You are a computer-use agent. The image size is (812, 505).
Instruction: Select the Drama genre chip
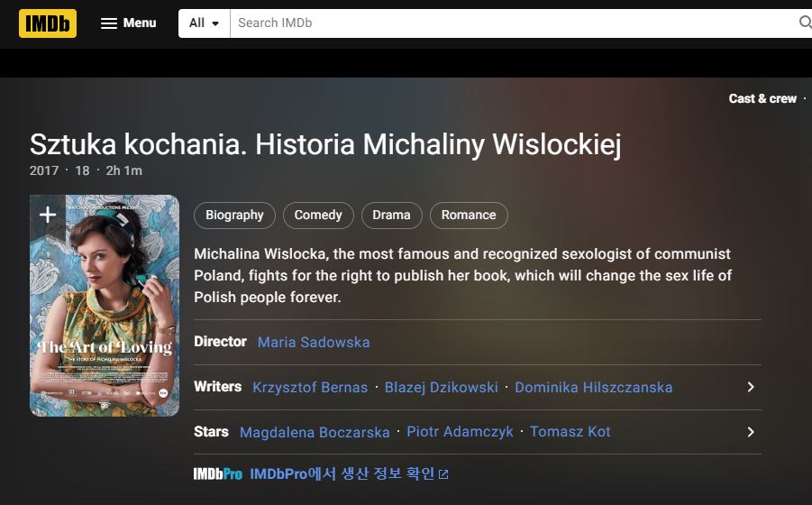(x=391, y=215)
